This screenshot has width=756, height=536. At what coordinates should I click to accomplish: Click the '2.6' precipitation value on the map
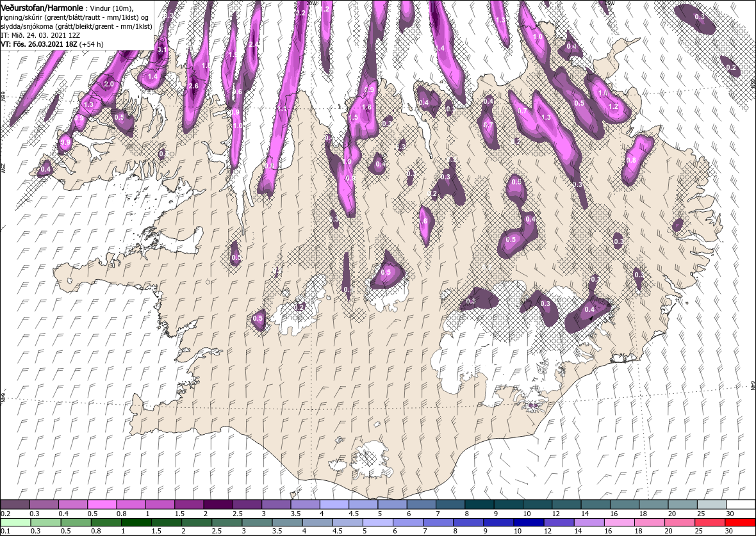(194, 86)
